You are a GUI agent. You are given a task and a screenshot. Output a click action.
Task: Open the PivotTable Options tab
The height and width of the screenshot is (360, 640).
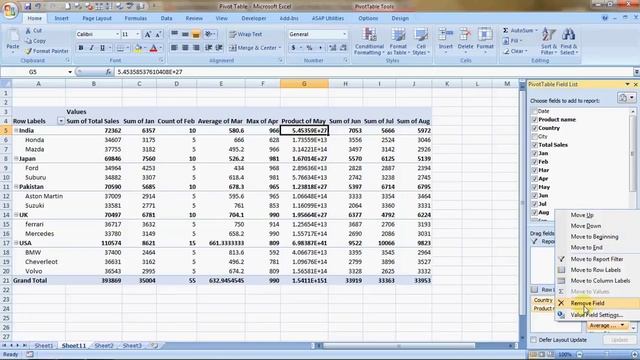[368, 18]
